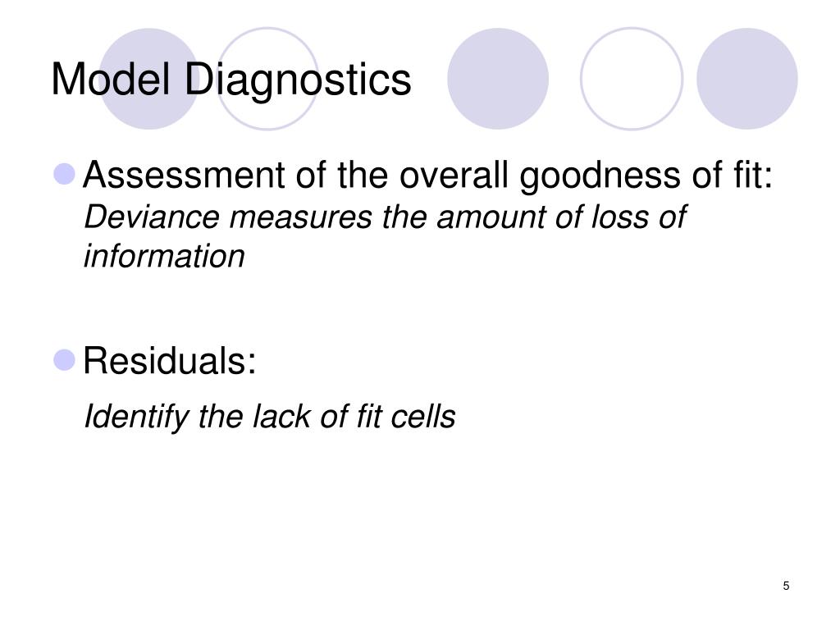
Task: Click the filled circle behind 'Model' in the title
Action: 149,79
